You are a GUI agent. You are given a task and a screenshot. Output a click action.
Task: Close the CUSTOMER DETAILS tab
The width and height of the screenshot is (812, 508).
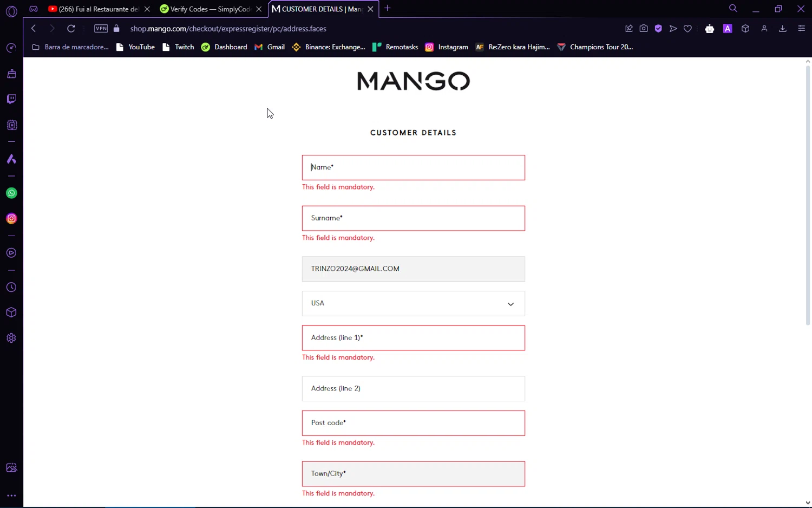pyautogui.click(x=371, y=9)
